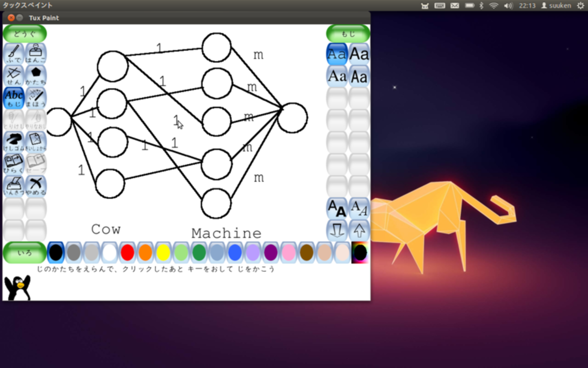
Task: Switch to the けしゴム eraser tool
Action: (x=14, y=142)
